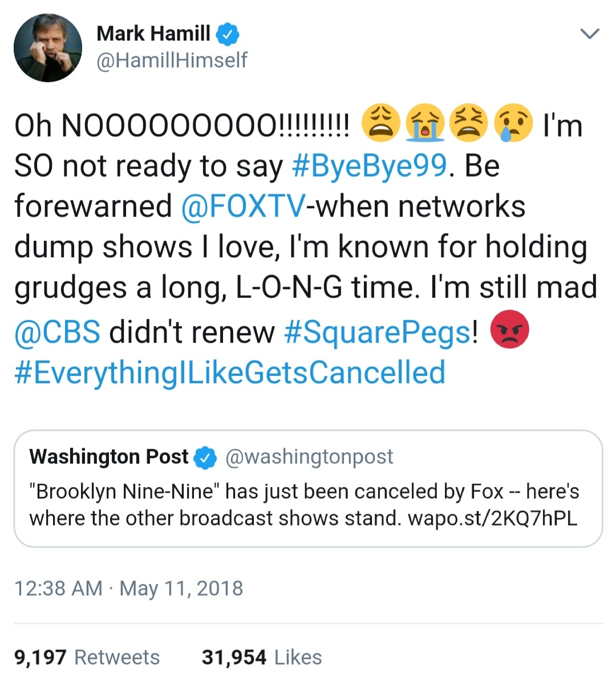Viewport: 616px width, 686px height.
Task: Click Washington Post's verified badge
Action: tap(206, 457)
